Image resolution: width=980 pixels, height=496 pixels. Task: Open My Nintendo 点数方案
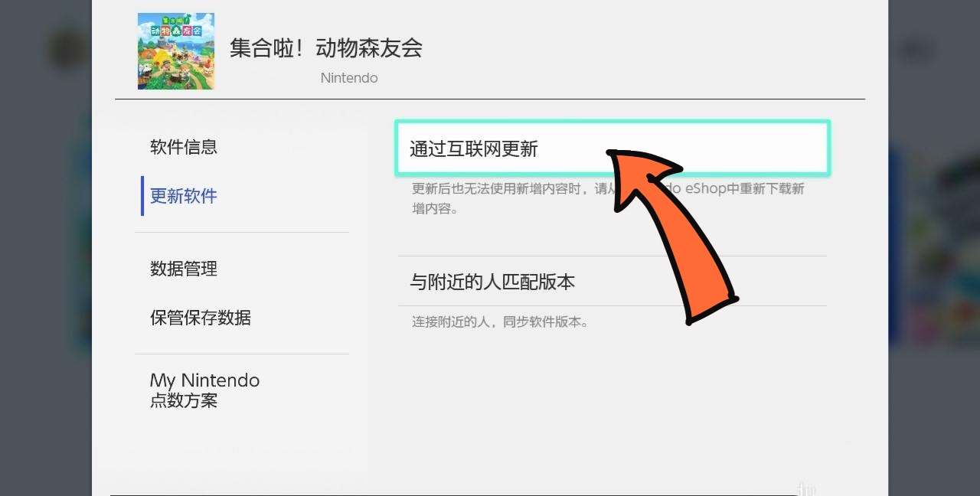pos(204,390)
